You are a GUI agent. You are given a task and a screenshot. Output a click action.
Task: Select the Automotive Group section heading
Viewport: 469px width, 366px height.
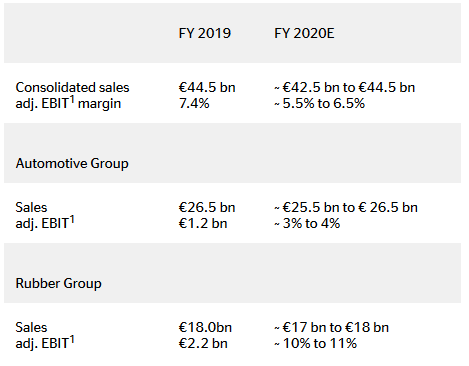pos(72,163)
